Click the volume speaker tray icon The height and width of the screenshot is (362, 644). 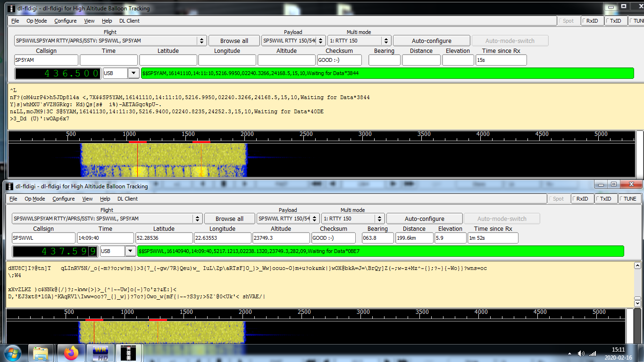pyautogui.click(x=581, y=354)
